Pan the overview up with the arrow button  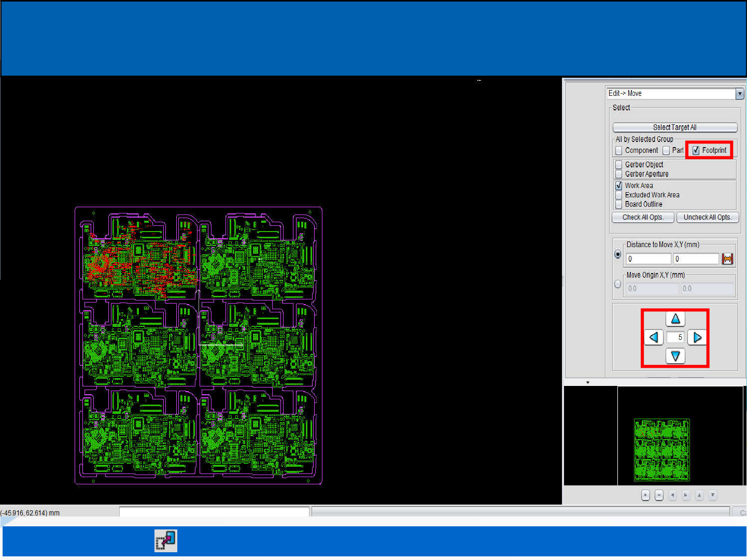pos(699,495)
